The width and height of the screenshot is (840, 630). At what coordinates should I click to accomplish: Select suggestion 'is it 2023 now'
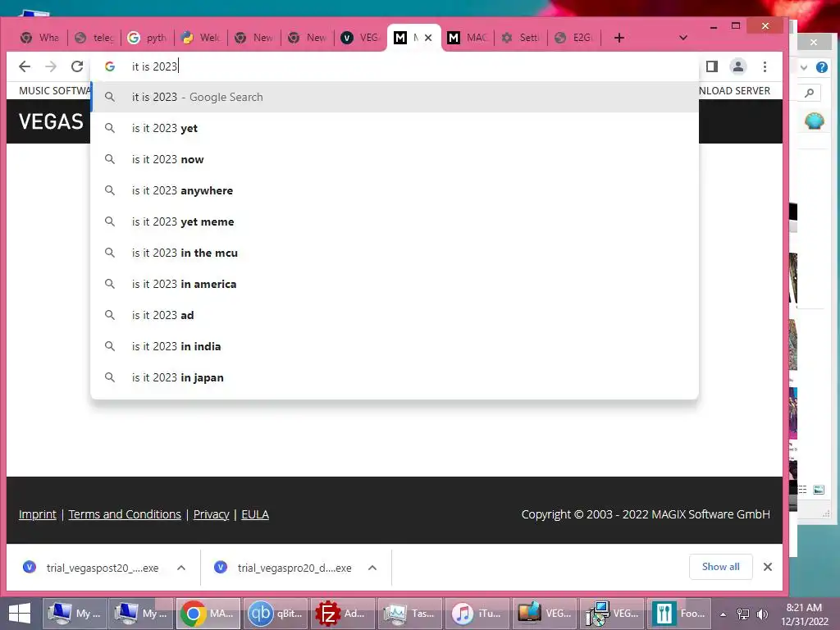[x=395, y=159]
